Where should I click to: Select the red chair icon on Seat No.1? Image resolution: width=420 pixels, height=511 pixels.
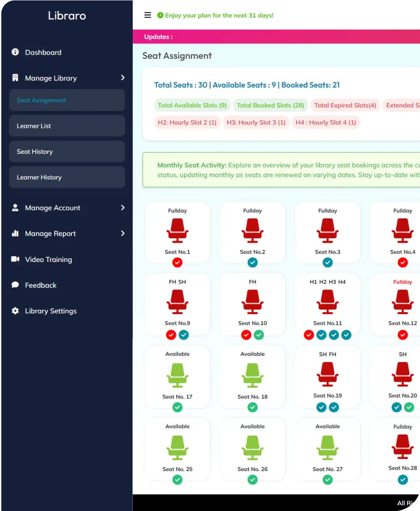[178, 231]
